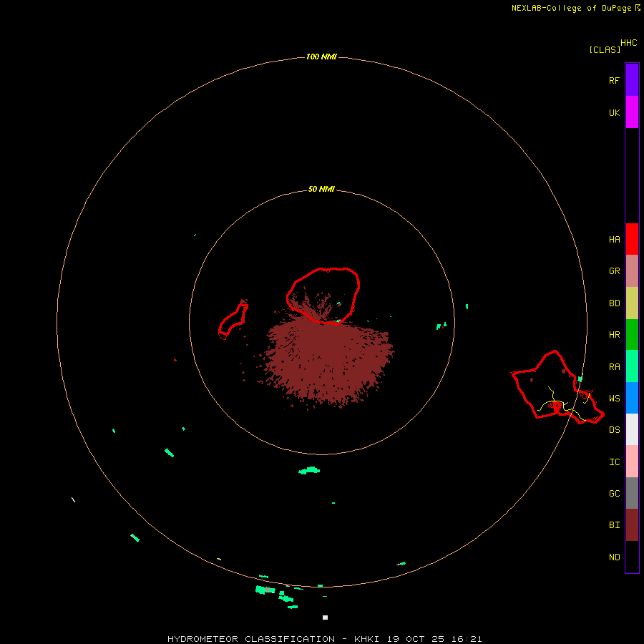Click the IC legend label
This screenshot has width=644, height=644.
click(614, 462)
